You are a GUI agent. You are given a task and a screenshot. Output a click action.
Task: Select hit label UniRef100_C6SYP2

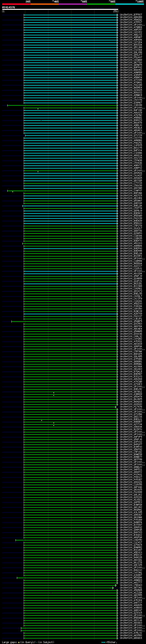pyautogui.click(x=131, y=32)
